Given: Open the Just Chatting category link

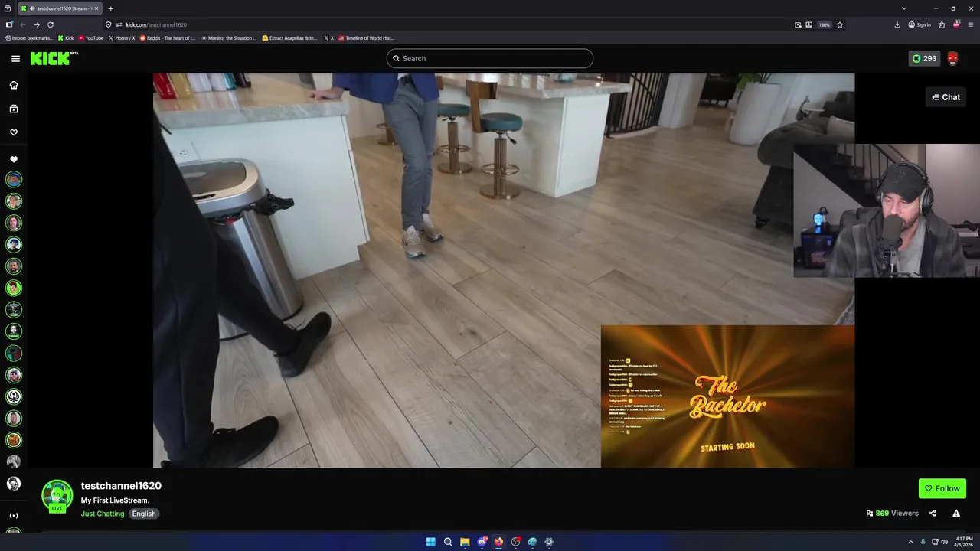Looking at the screenshot, I should [103, 514].
